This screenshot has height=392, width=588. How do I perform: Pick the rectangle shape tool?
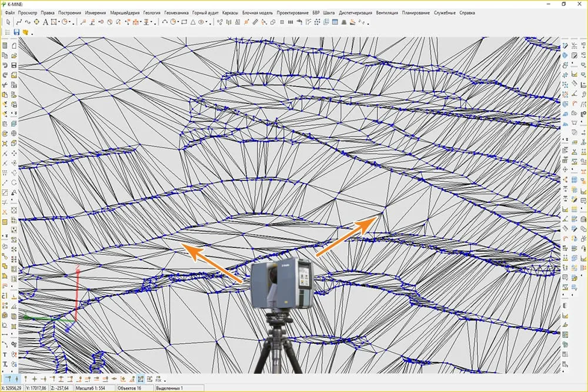(x=184, y=22)
